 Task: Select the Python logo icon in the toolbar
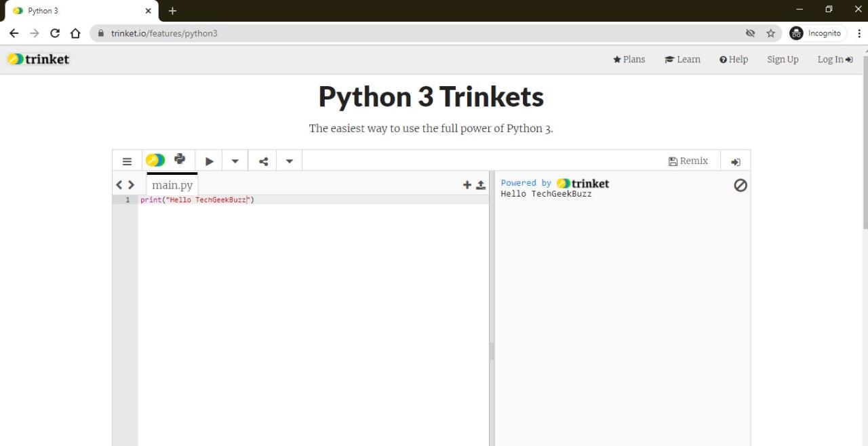(180, 160)
